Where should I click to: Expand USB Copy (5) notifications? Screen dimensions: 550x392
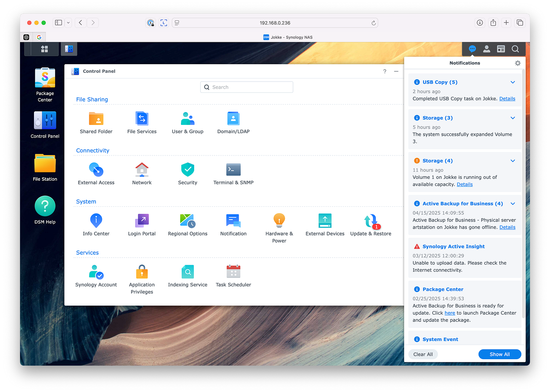(x=513, y=82)
